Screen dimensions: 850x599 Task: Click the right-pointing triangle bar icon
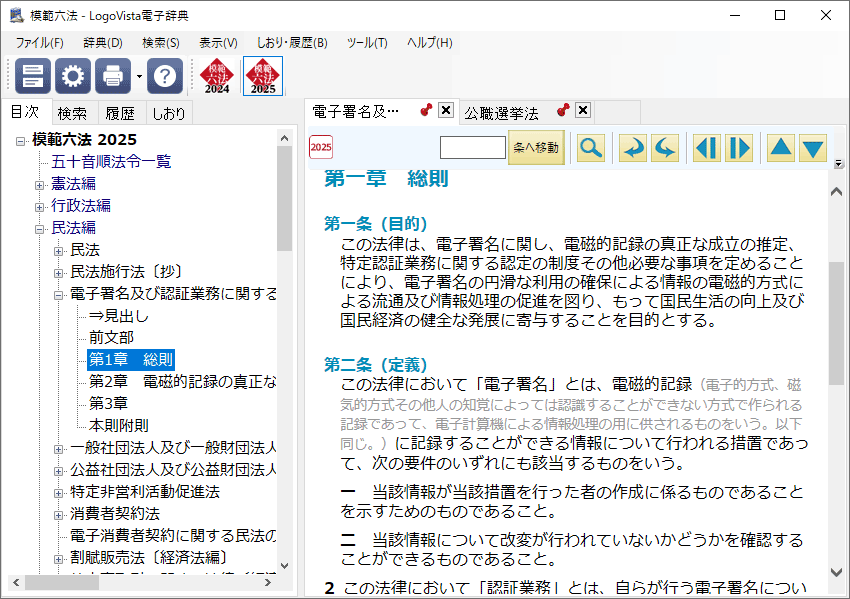(x=739, y=147)
